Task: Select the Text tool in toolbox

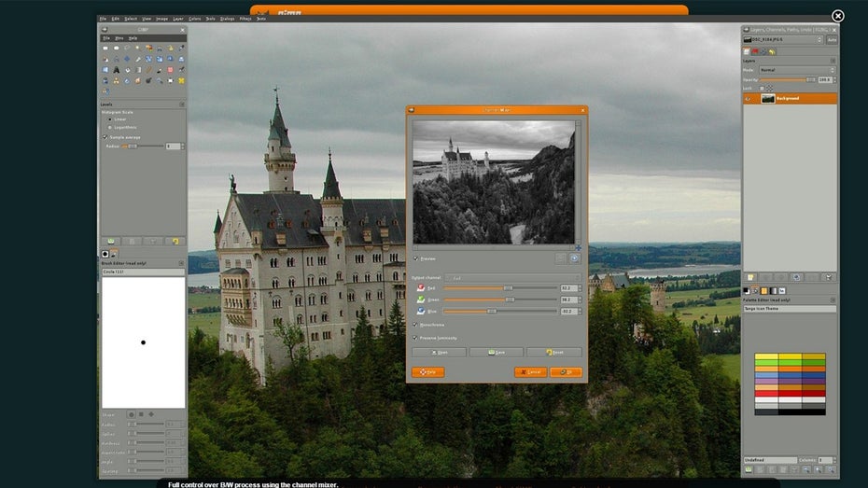Action: [x=115, y=69]
